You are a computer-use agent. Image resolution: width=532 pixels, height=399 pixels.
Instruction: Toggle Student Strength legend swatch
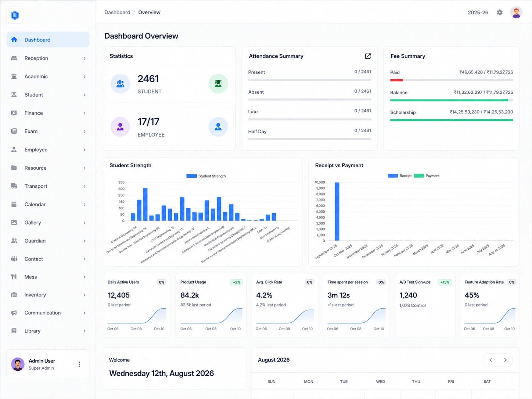pyautogui.click(x=191, y=176)
